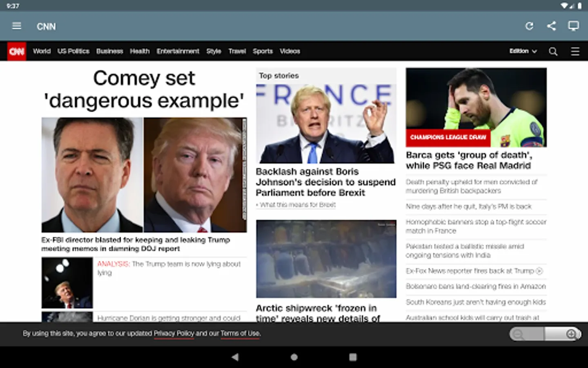
Task: Click the Hurricane Dorian thumbnail
Action: [x=67, y=317]
